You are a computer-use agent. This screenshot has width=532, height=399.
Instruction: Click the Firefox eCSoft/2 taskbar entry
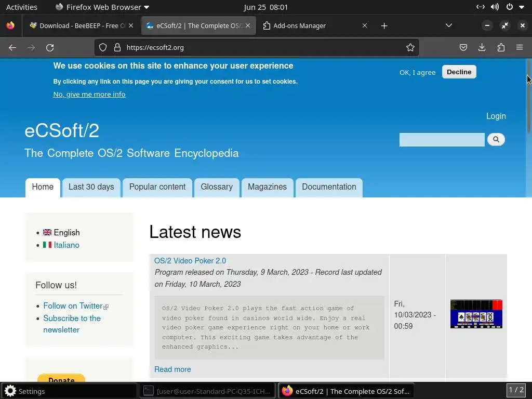pos(345,391)
